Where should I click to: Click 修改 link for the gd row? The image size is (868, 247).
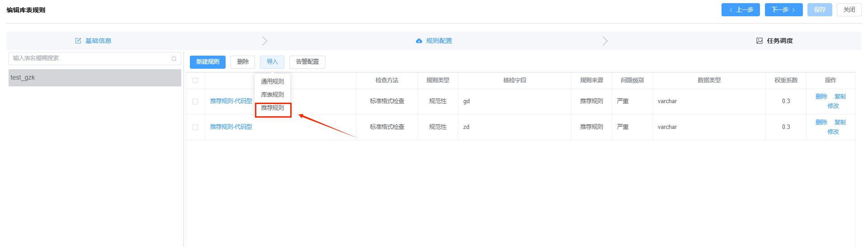click(x=833, y=106)
